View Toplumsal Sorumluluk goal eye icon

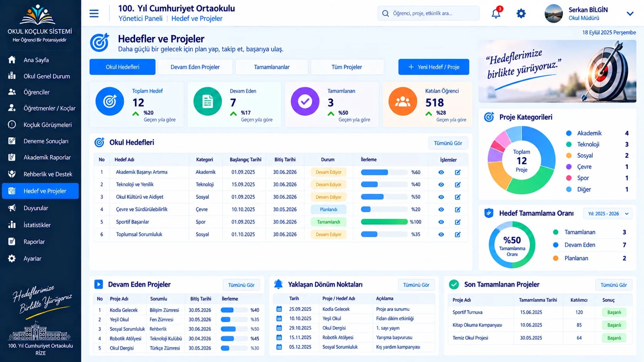click(x=441, y=234)
